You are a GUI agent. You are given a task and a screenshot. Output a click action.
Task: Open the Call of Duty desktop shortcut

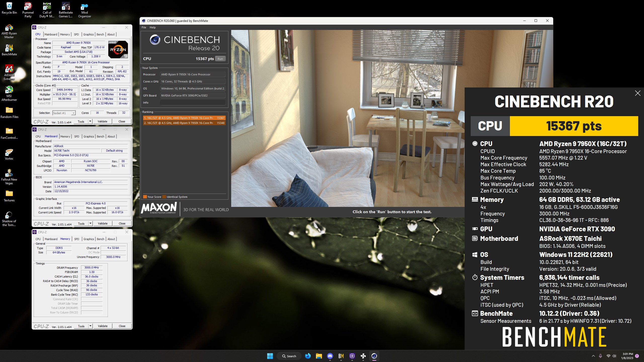(x=47, y=10)
